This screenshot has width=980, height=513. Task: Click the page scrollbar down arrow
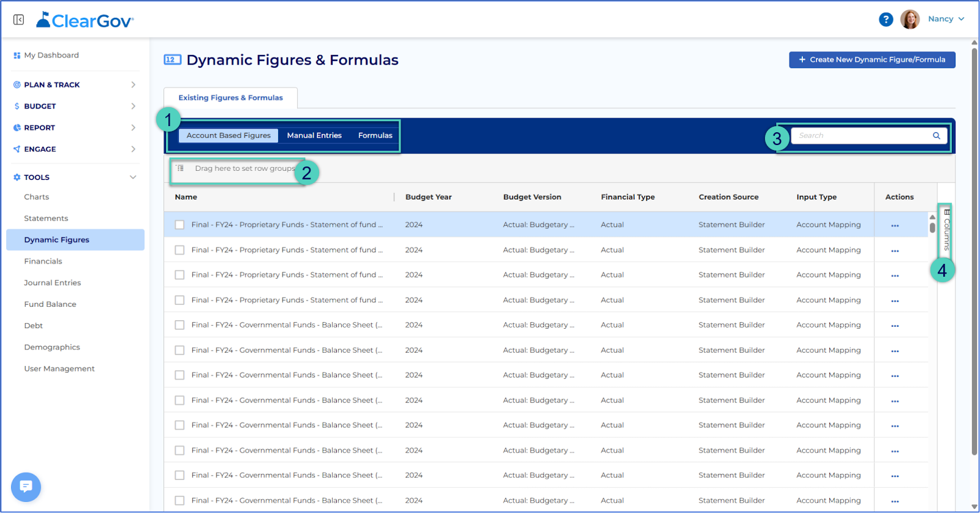[x=974, y=507]
